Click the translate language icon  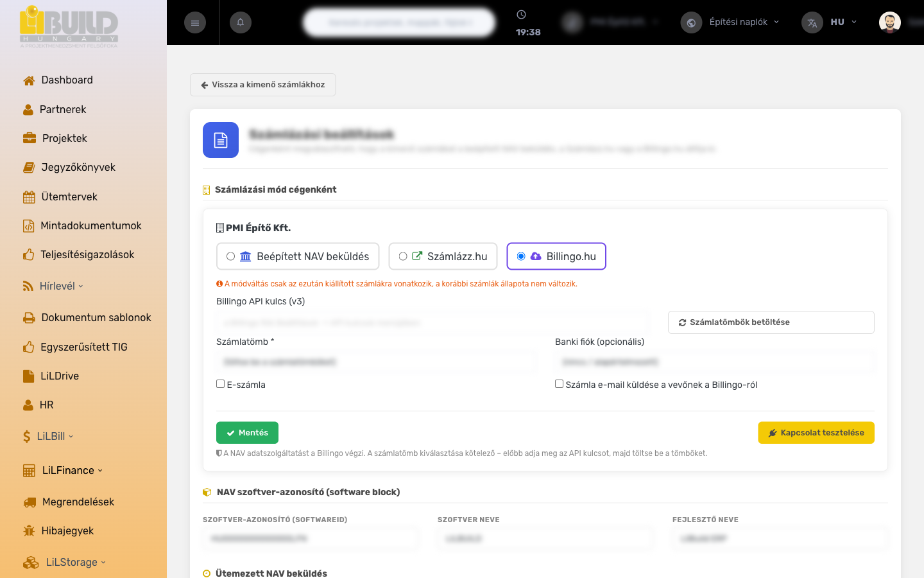(812, 22)
